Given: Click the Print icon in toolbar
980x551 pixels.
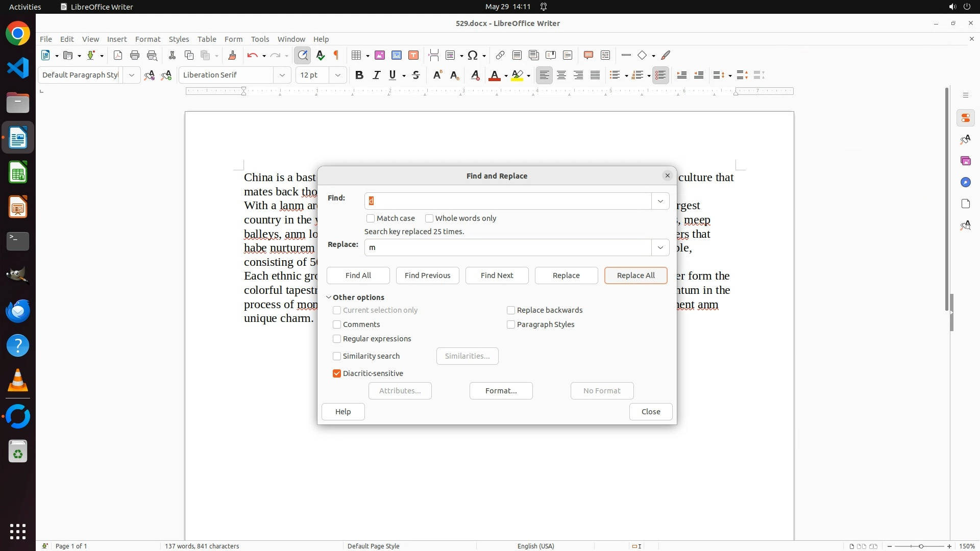Looking at the screenshot, I should click(135, 55).
